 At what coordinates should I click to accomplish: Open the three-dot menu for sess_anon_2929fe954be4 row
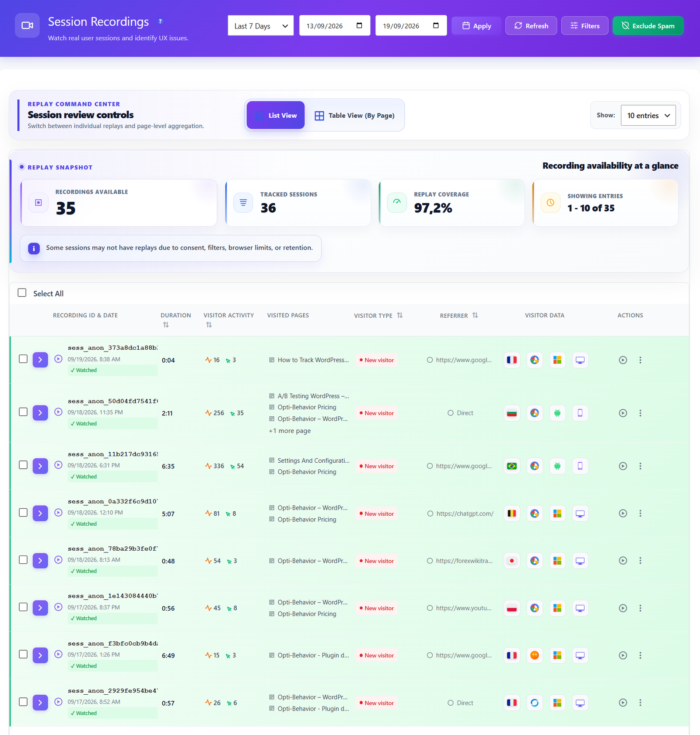pyautogui.click(x=640, y=703)
